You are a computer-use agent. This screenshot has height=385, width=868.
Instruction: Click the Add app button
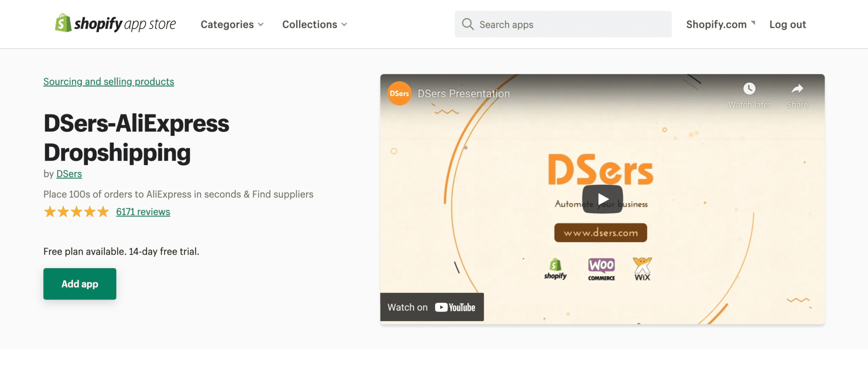(79, 284)
